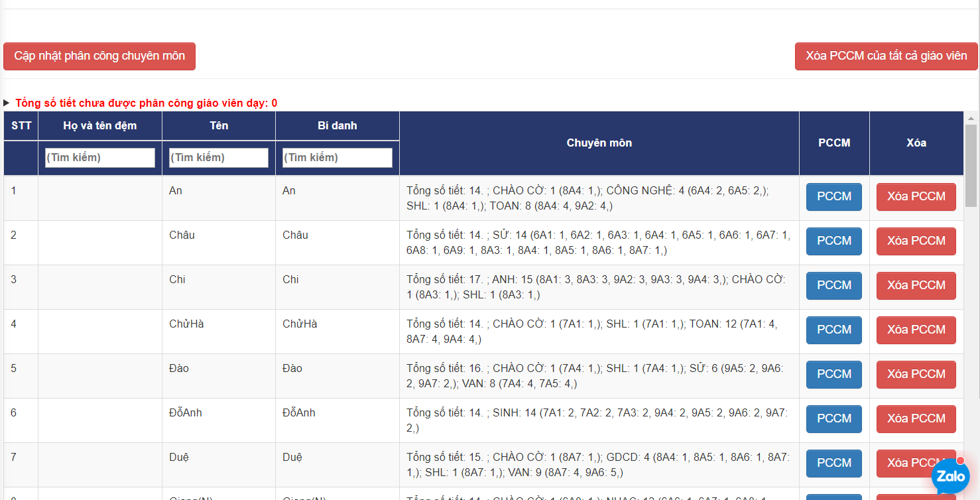Expand the unassigned periods total disclosure triangle
This screenshot has width=980, height=500.
[x=7, y=103]
